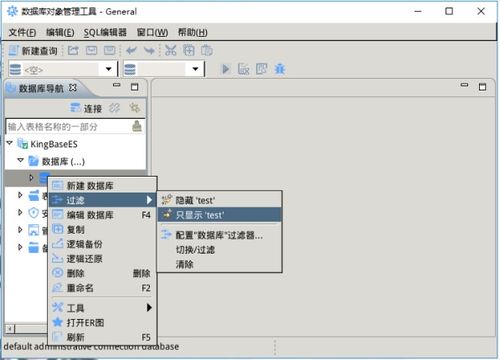Click the New Query (新建查询) toolbar button
This screenshot has width=500, height=360.
click(x=33, y=51)
